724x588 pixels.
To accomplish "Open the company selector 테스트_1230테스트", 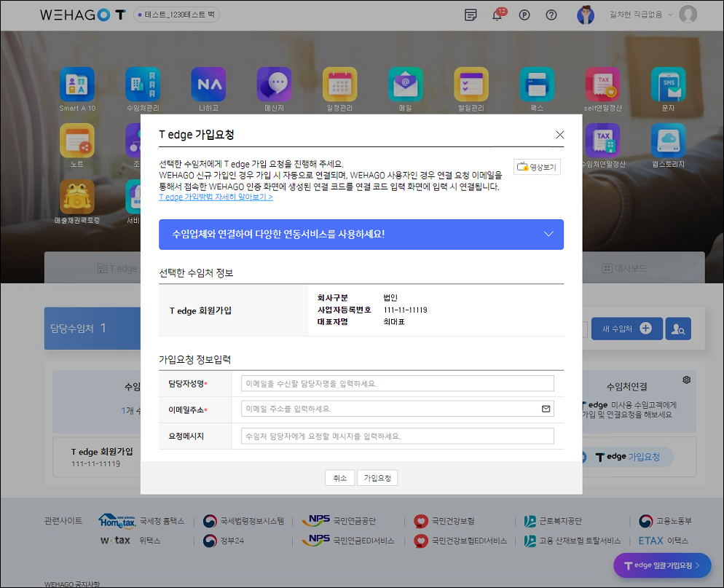I will tap(176, 15).
